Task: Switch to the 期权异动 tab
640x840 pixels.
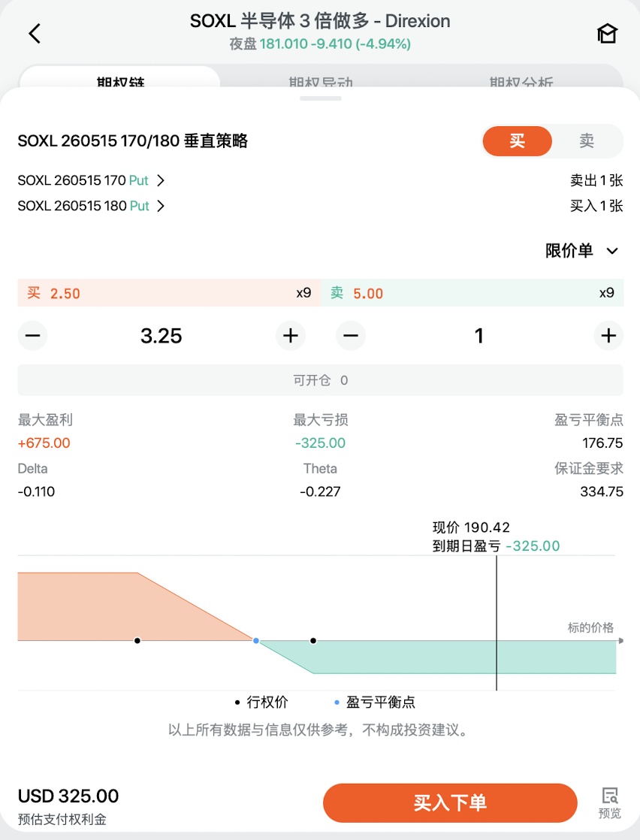Action: [x=321, y=80]
